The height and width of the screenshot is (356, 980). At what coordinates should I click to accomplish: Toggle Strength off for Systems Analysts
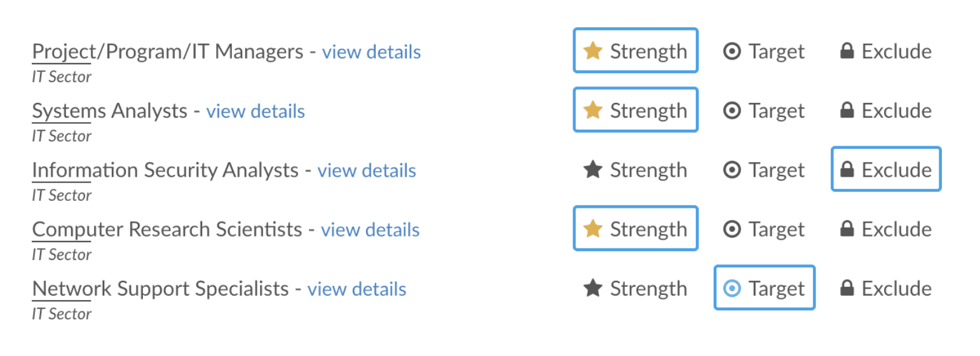point(636,111)
